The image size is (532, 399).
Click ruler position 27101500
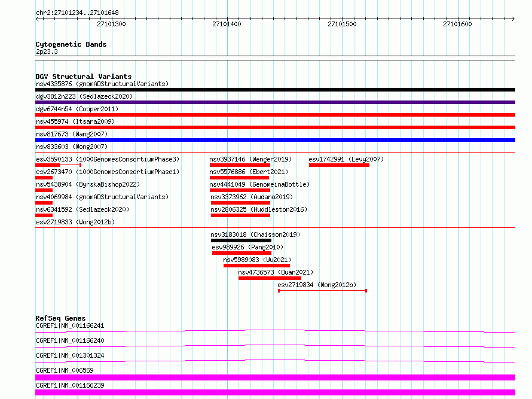(x=342, y=24)
